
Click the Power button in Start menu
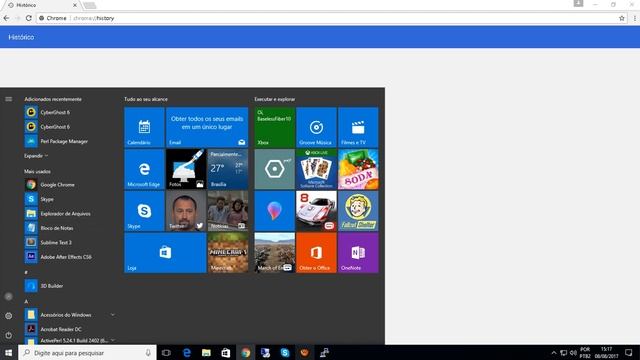(9, 335)
